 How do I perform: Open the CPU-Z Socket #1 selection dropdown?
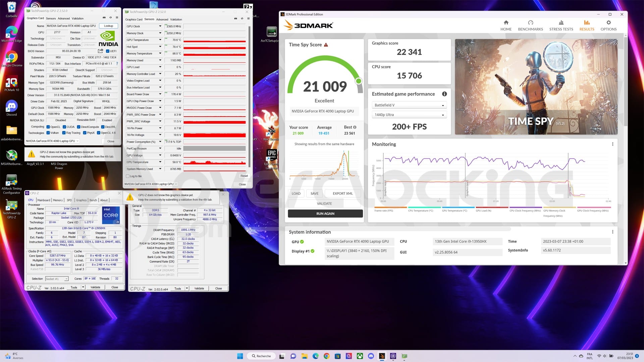tap(57, 279)
